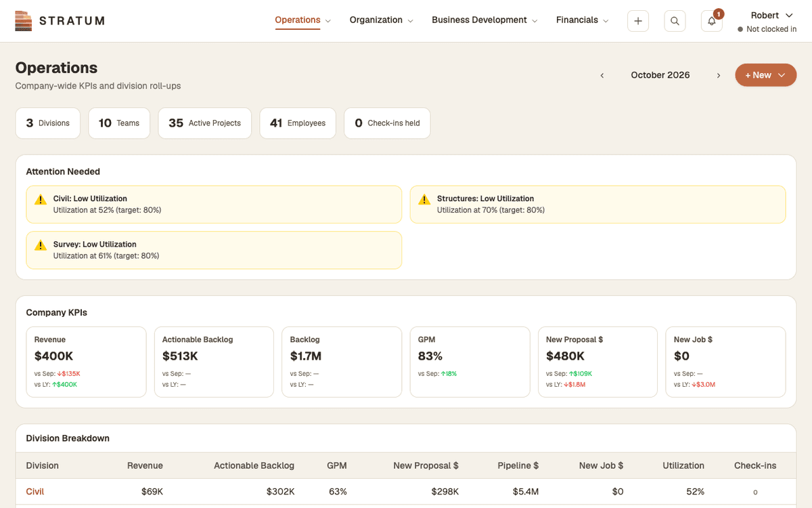Select the 10 Teams stat chip
The width and height of the screenshot is (812, 508).
pos(119,123)
